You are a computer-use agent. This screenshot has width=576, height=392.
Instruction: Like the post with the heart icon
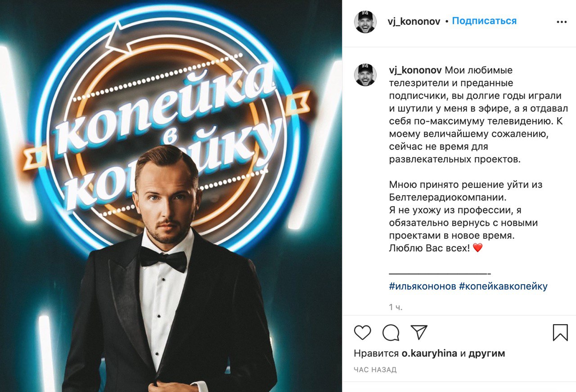pos(362,333)
